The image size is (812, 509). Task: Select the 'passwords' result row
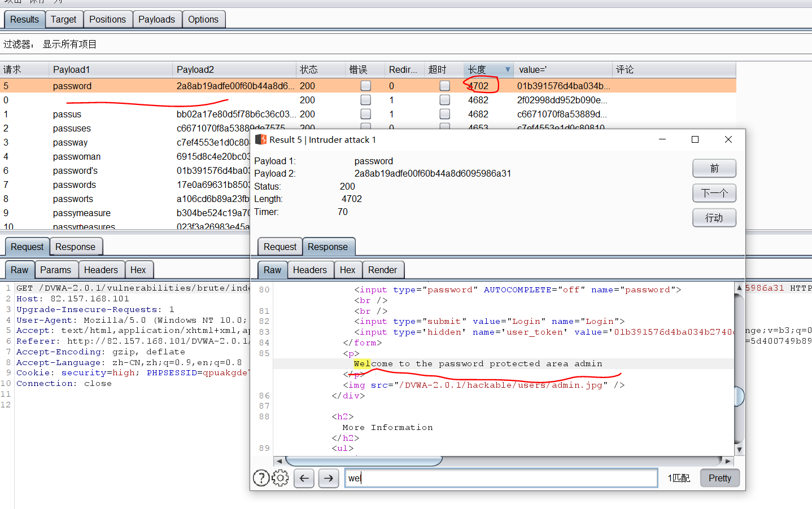click(x=124, y=185)
